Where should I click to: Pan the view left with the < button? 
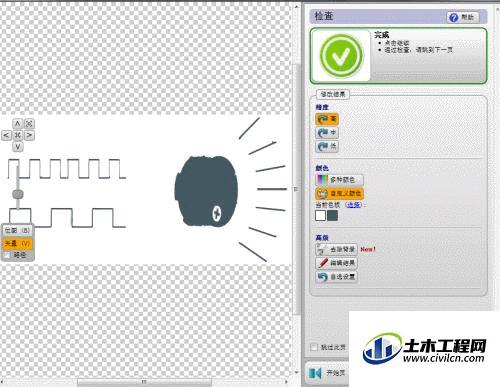[x=6, y=135]
